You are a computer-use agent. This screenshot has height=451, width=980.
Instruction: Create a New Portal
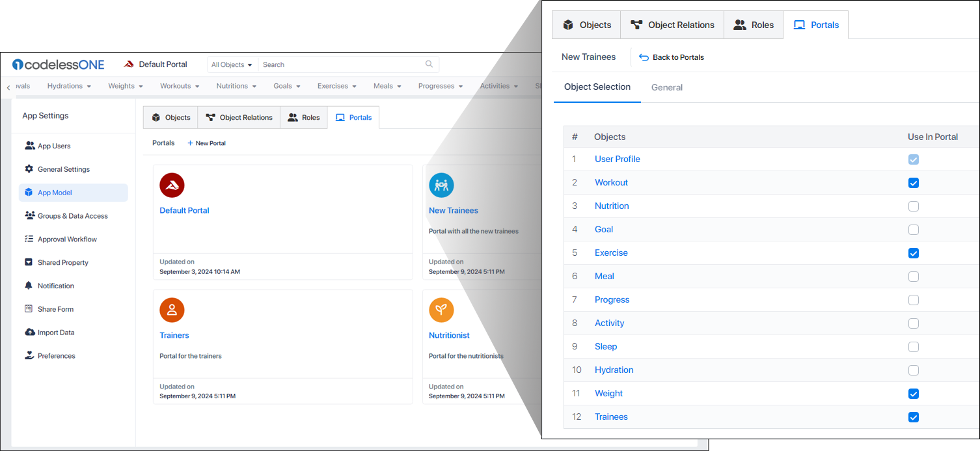(206, 143)
